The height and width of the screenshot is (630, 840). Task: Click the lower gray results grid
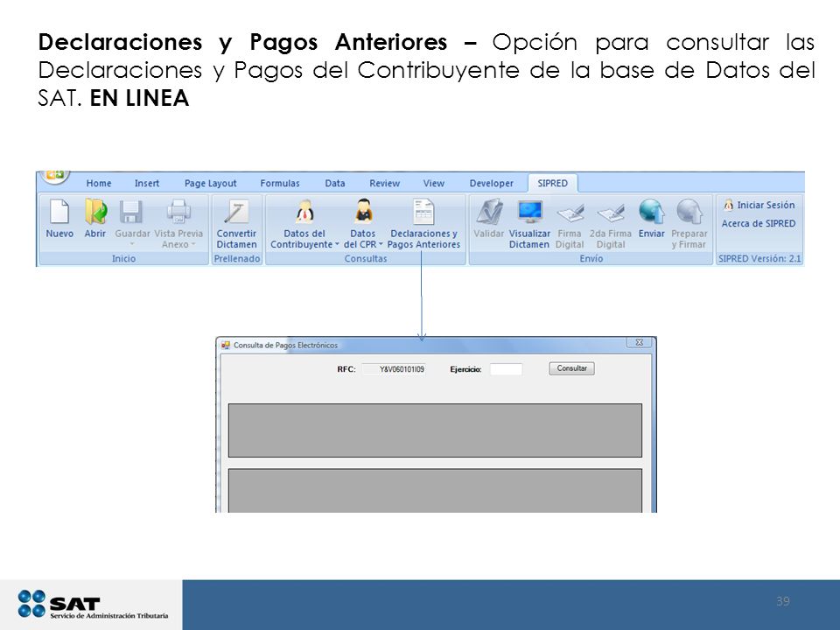435,491
